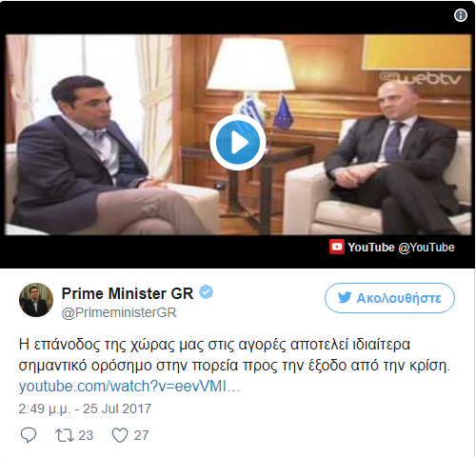Screen dimensions: 476x458
Task: Click the blue verified badge
Action: tap(207, 292)
